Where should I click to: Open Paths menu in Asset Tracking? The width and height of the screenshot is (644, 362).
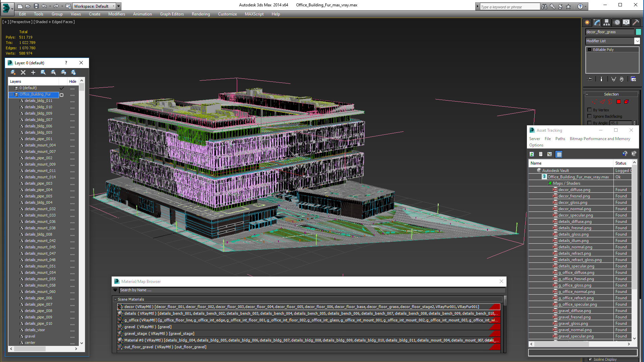pos(560,139)
